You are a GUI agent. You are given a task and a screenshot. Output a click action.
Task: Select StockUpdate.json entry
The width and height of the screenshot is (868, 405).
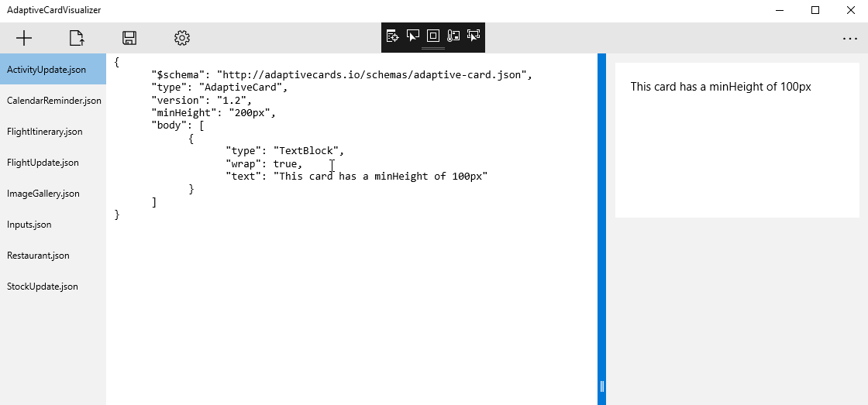[x=53, y=286]
